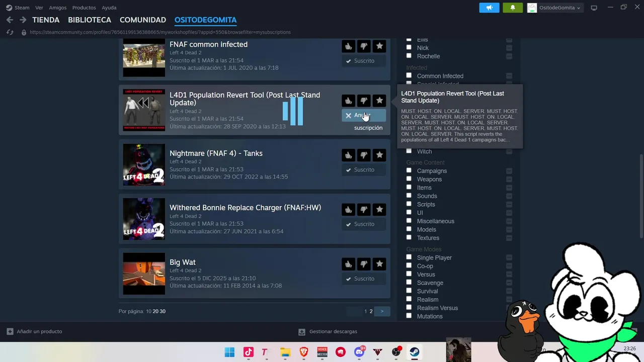Screen dimensions: 644x362
Task: Open Withered Bonnie Replace Charger title link
Action: pos(245,207)
